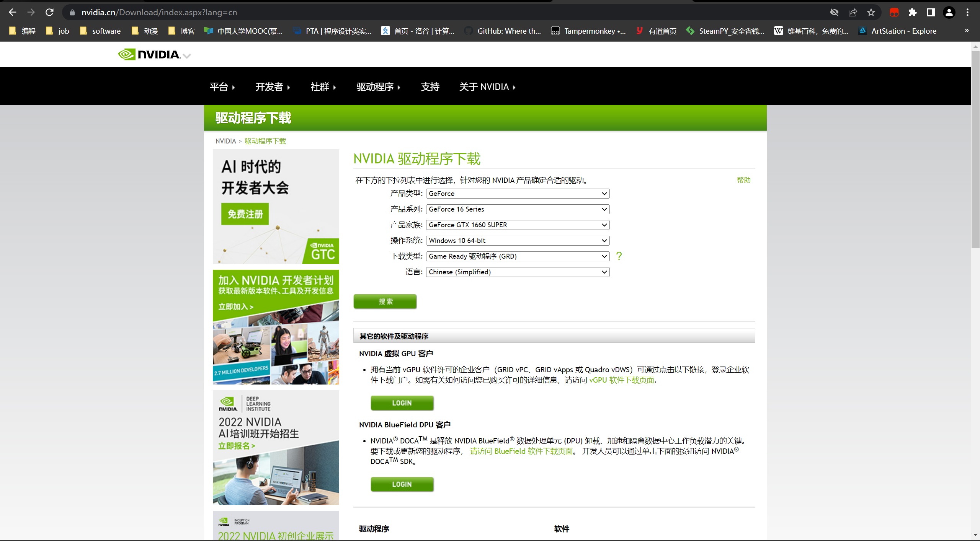Click the browser back arrow

pos(12,12)
